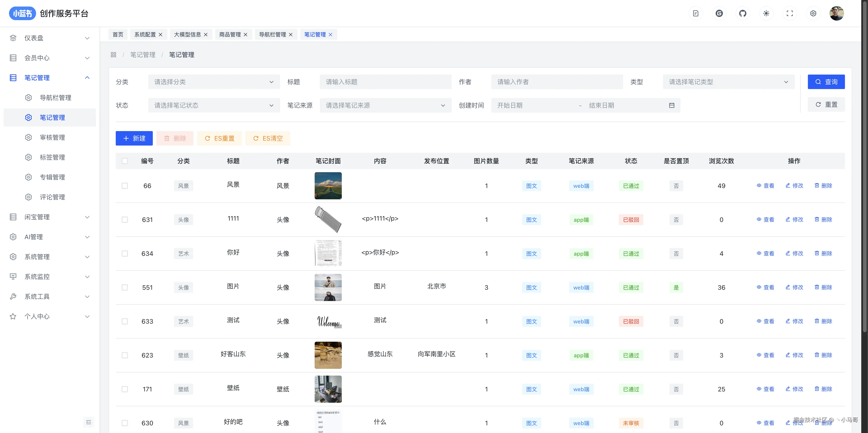Collapse the sidebar with bottom toggle icon
868x433 pixels.
pos(89,422)
